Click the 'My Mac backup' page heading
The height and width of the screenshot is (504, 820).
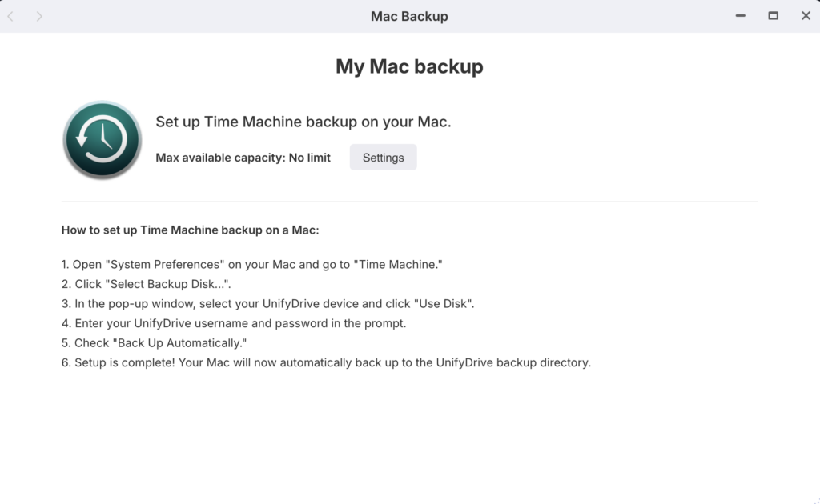pos(409,66)
